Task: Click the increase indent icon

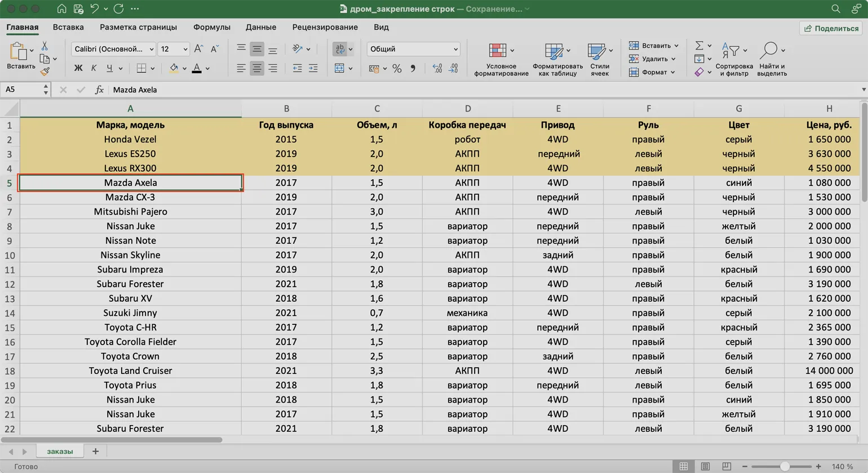Action: (313, 69)
